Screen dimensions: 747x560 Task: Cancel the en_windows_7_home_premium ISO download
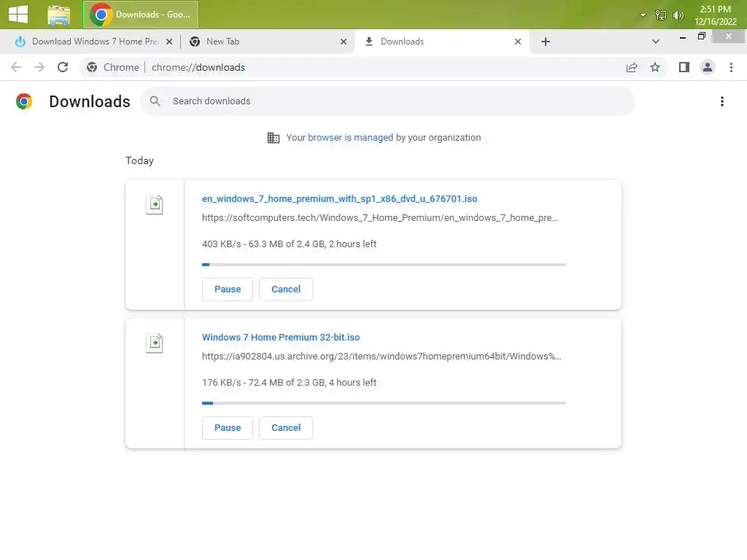[x=286, y=289]
